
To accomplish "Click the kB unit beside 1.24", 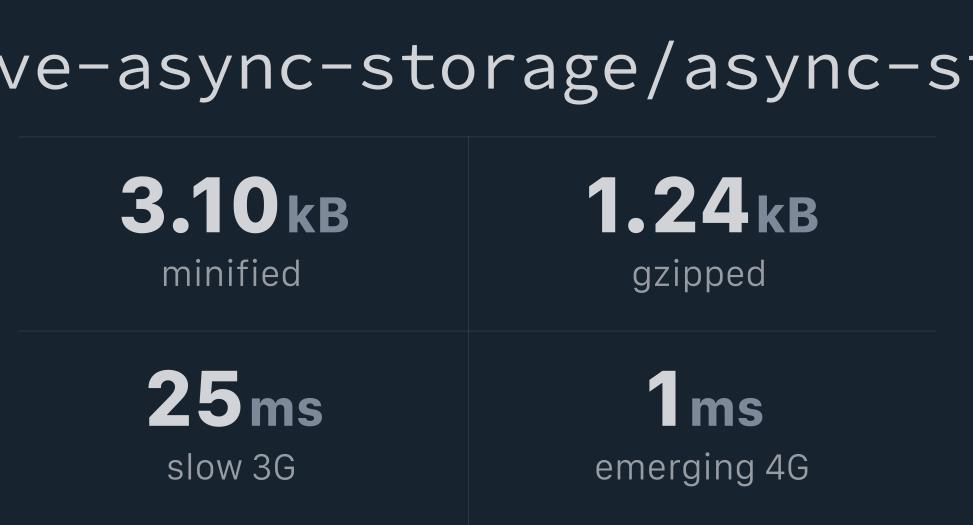I will point(787,215).
